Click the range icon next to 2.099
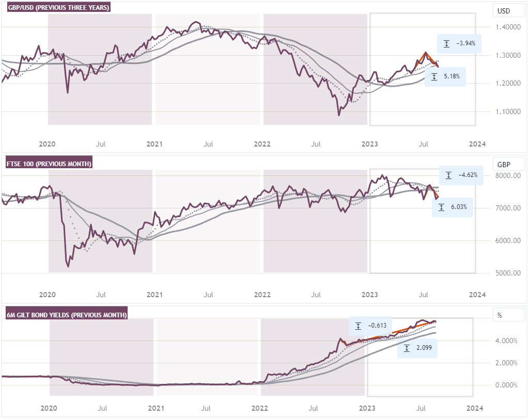This screenshot has width=530, height=420. (x=407, y=349)
